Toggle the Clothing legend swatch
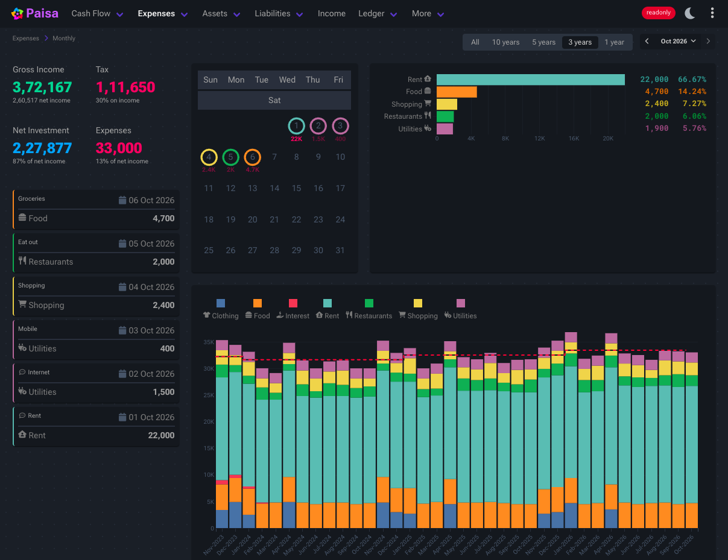728x560 pixels. pyautogui.click(x=221, y=303)
